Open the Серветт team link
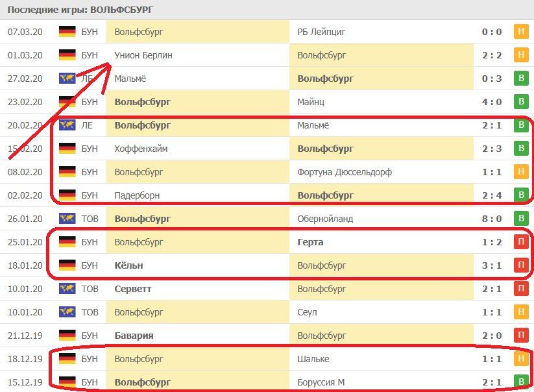The image size is (534, 392). click(133, 289)
